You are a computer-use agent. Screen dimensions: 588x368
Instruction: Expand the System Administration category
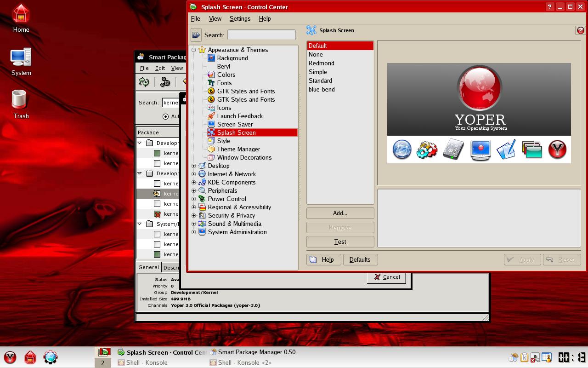click(x=194, y=232)
